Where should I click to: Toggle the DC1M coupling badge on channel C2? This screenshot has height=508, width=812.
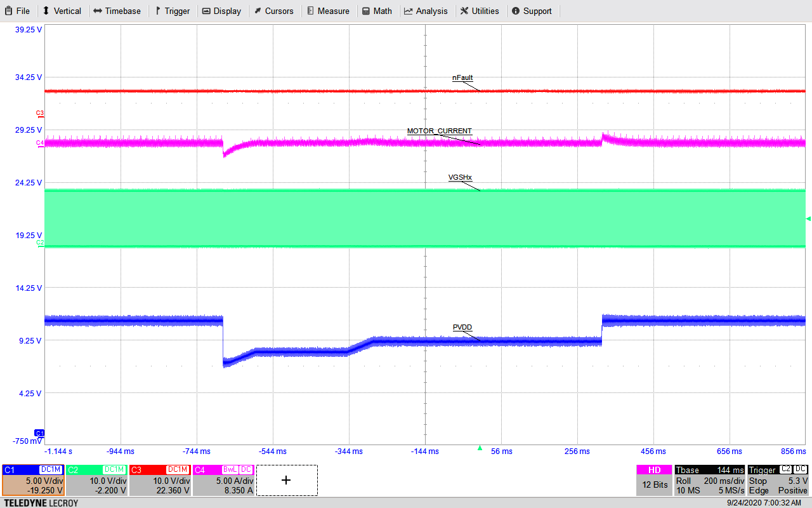tap(114, 470)
